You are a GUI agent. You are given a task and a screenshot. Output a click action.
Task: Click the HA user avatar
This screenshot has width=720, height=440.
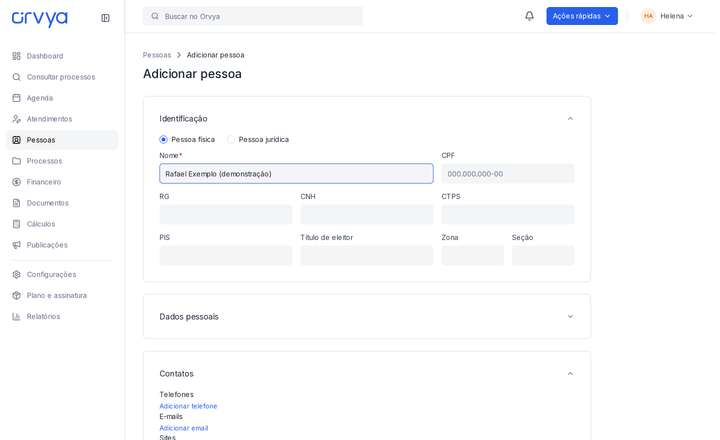point(648,16)
